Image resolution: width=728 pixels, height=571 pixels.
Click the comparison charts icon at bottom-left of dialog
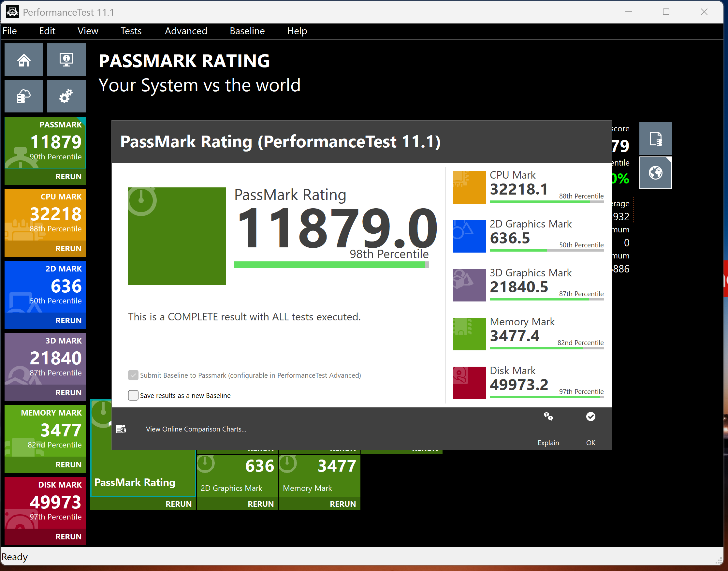click(121, 429)
